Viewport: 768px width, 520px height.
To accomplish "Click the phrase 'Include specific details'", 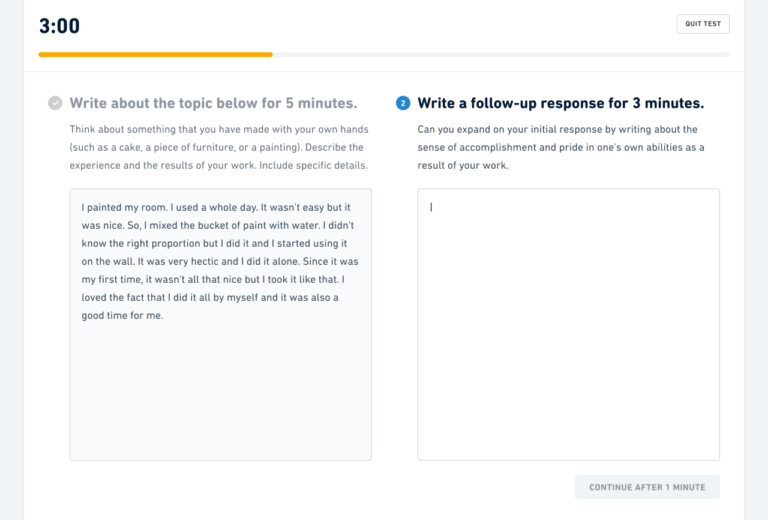I will [313, 165].
